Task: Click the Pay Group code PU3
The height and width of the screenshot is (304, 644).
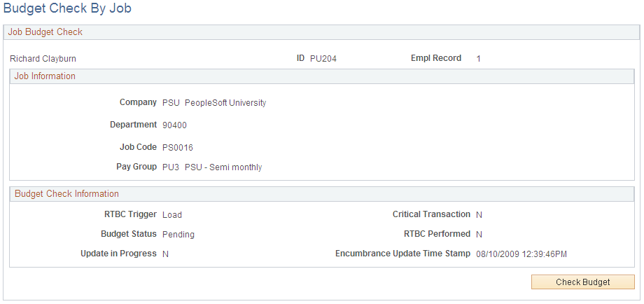Action: click(171, 167)
